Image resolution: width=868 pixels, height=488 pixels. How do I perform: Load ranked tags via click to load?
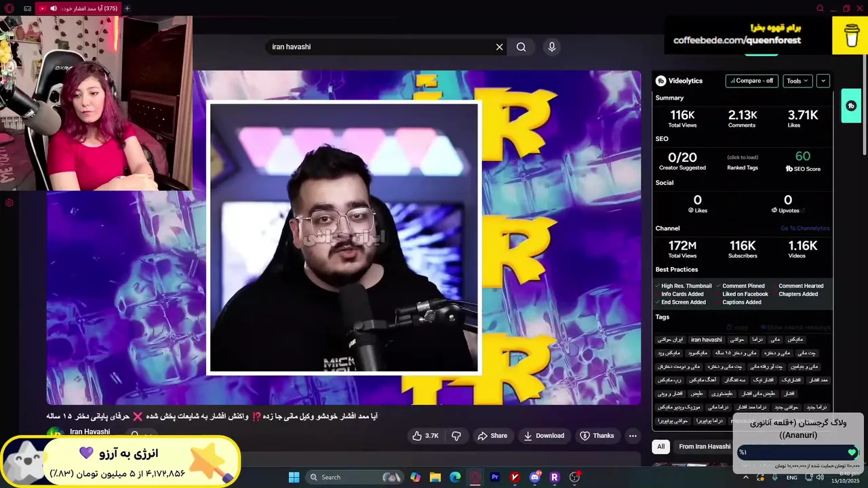pos(742,157)
